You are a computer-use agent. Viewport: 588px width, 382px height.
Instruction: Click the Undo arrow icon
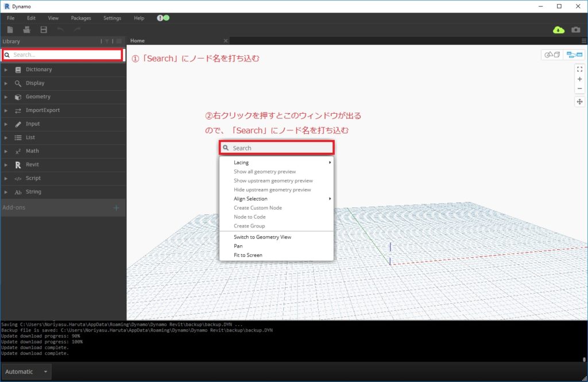pyautogui.click(x=60, y=30)
